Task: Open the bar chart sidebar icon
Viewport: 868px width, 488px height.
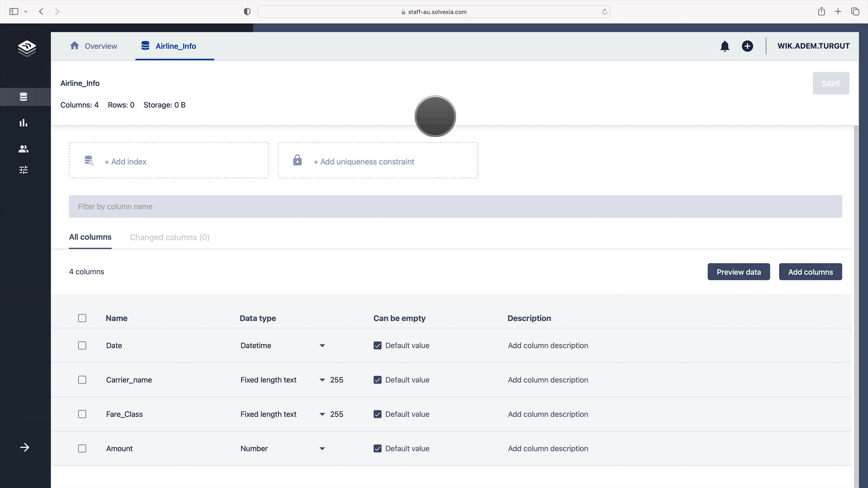Action: pos(24,123)
